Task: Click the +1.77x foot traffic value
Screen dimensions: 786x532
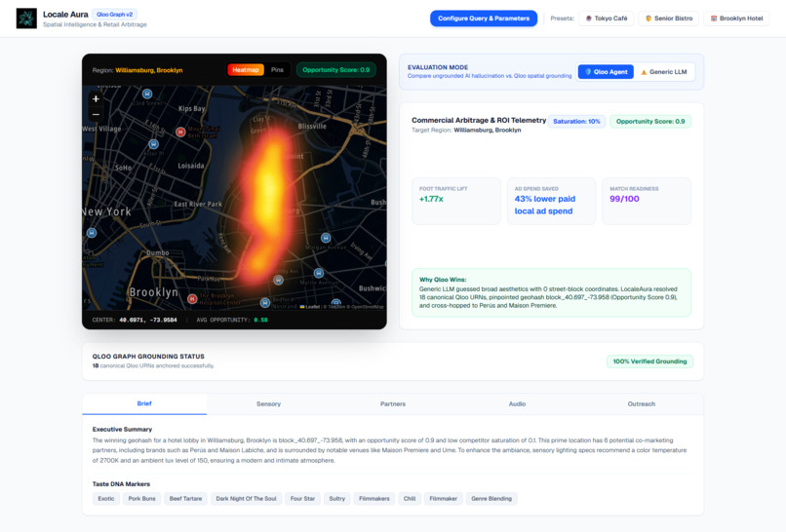Action: tap(431, 199)
